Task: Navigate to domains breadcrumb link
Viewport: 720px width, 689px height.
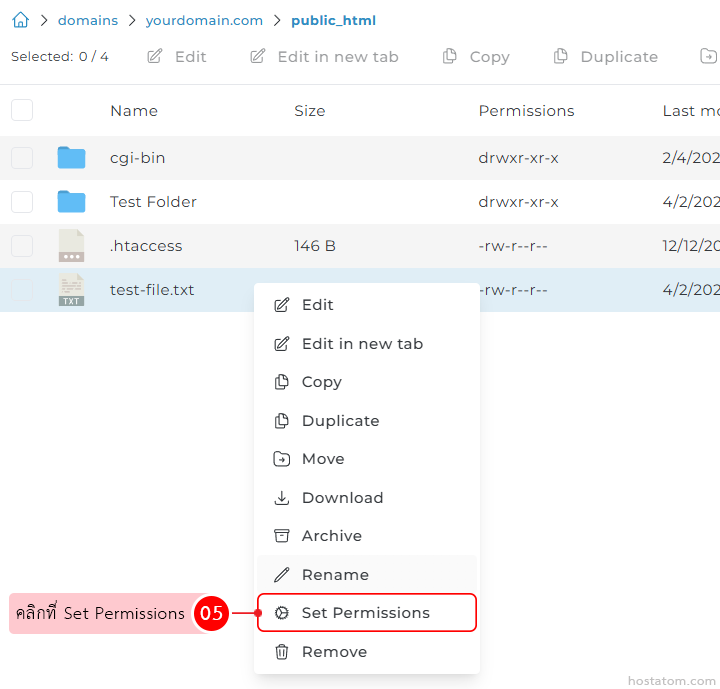Action: (x=87, y=20)
